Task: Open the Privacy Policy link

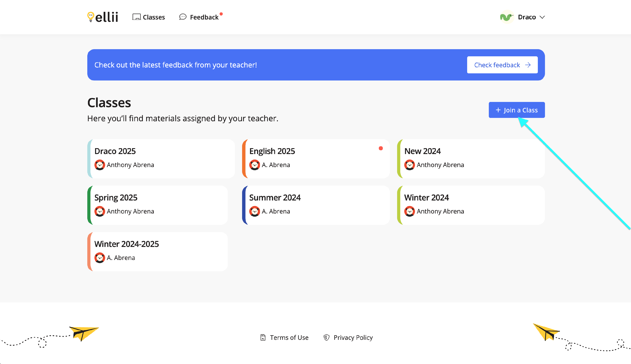Action: (x=353, y=338)
